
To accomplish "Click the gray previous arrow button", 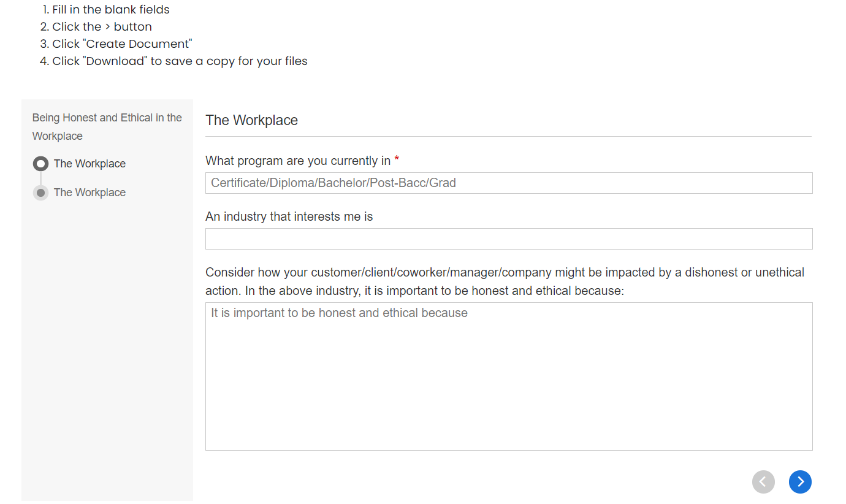I will click(x=763, y=482).
